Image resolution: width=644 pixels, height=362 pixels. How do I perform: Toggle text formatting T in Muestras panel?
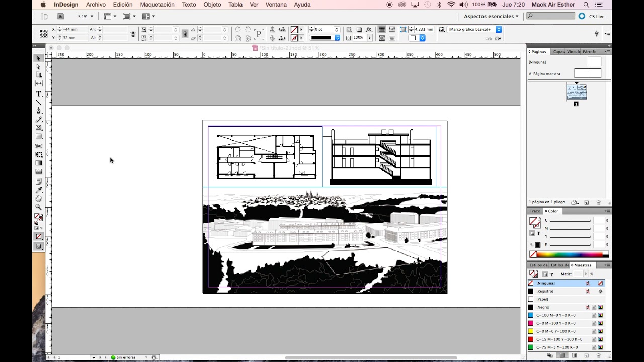(551, 274)
